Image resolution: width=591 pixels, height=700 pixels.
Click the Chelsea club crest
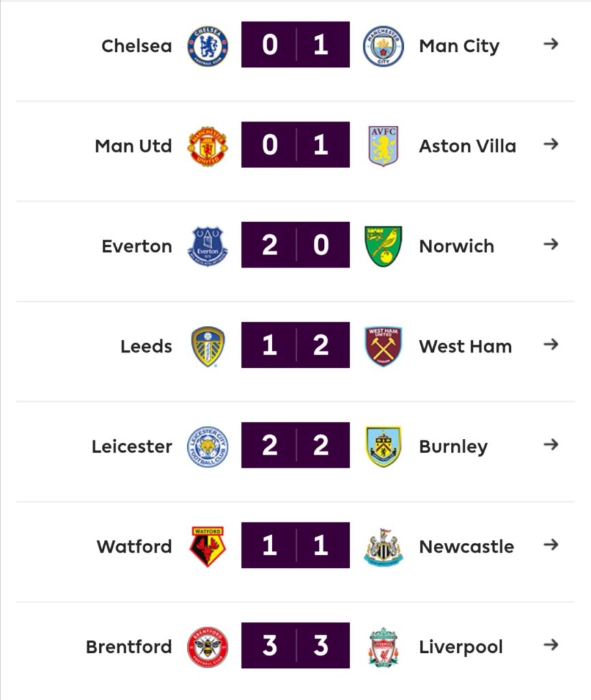208,46
